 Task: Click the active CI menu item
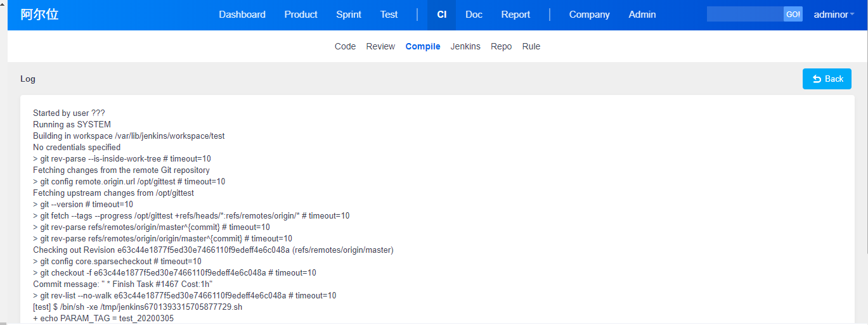point(441,15)
